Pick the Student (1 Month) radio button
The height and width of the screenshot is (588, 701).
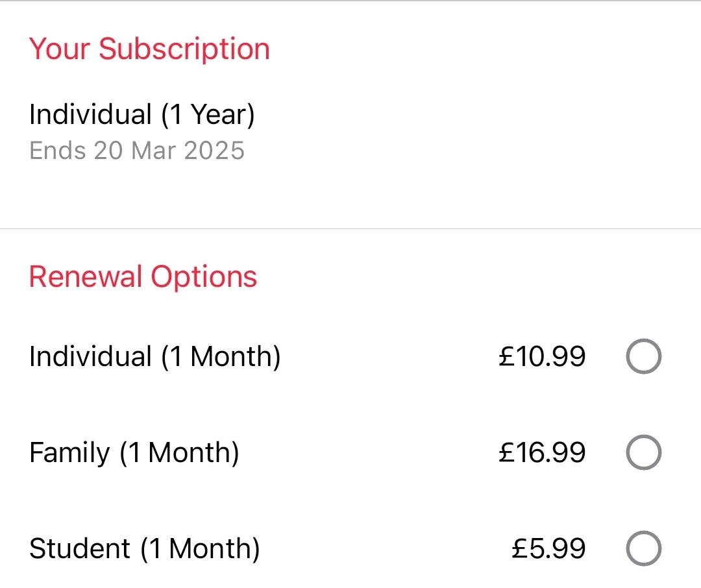point(643,548)
